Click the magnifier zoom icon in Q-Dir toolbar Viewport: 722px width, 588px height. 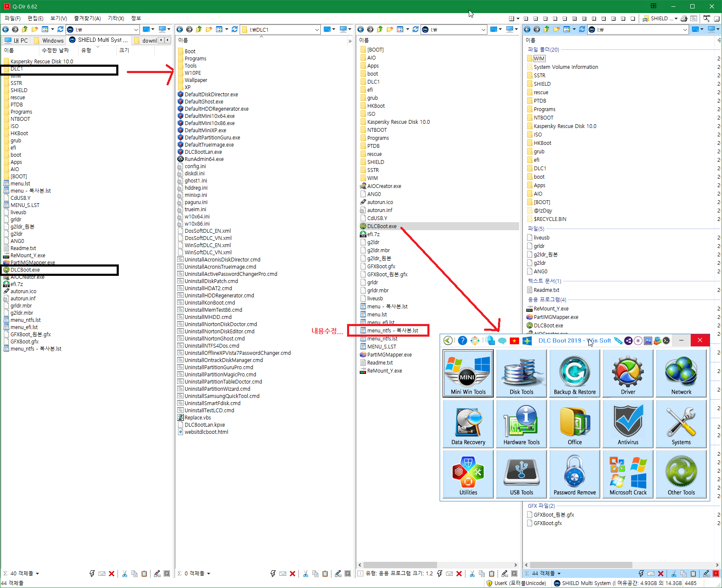706,18
